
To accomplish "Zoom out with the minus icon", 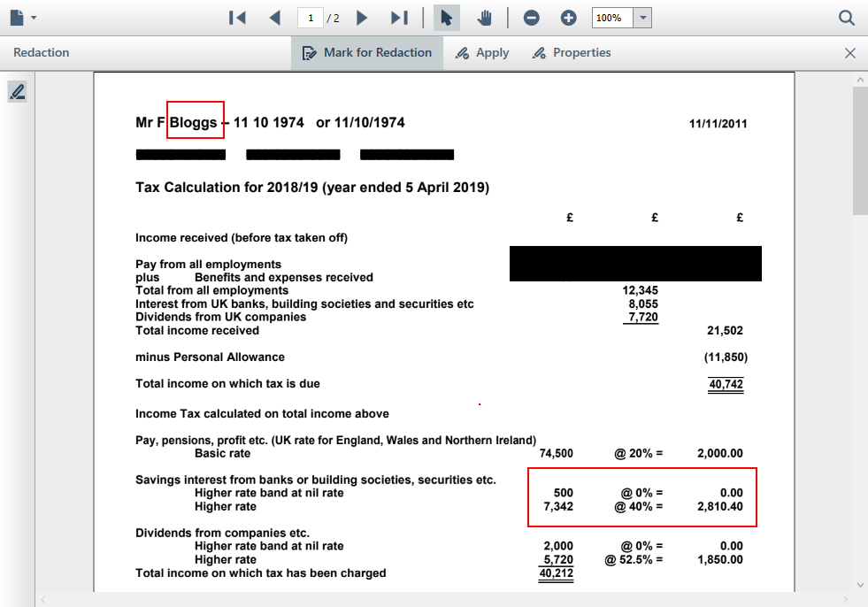I will pos(532,18).
